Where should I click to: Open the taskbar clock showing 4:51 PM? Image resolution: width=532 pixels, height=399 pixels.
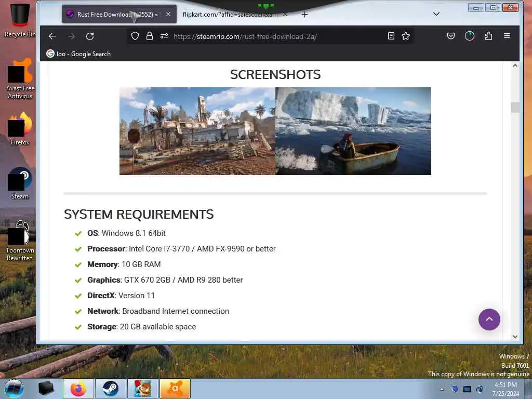[x=506, y=389]
